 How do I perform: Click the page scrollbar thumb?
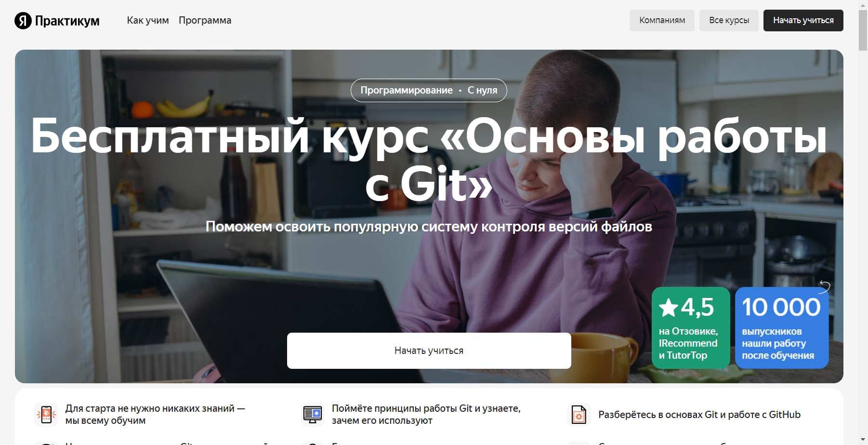pyautogui.click(x=863, y=29)
